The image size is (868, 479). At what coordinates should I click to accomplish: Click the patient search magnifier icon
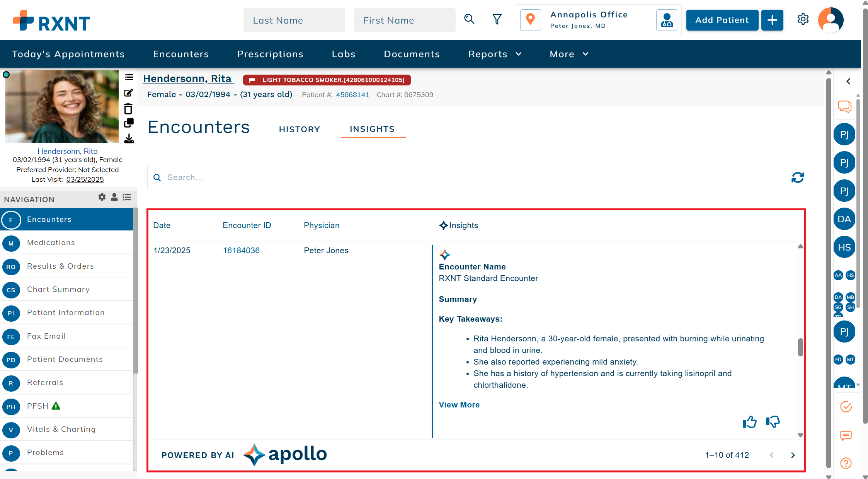point(469,19)
